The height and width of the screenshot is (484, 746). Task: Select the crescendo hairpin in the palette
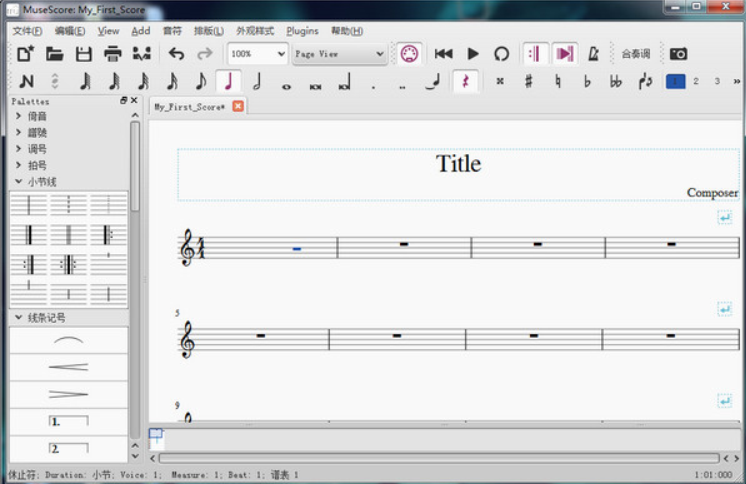point(69,367)
